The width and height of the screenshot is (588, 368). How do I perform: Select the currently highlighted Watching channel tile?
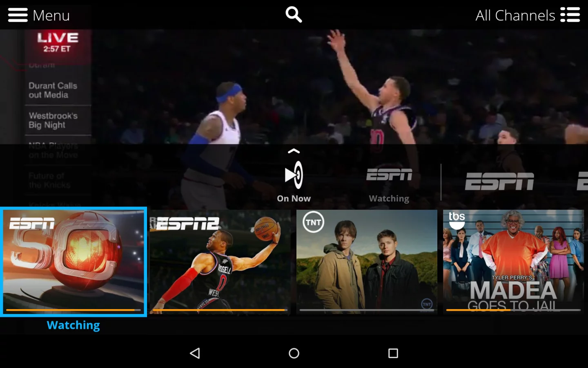pyautogui.click(x=73, y=262)
